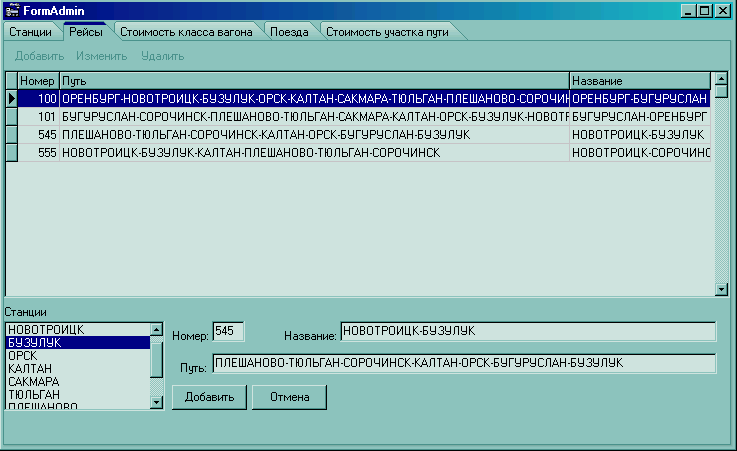737x451 pixels.
Task: Click the greyed Изменить toolbar item
Action: pos(102,56)
